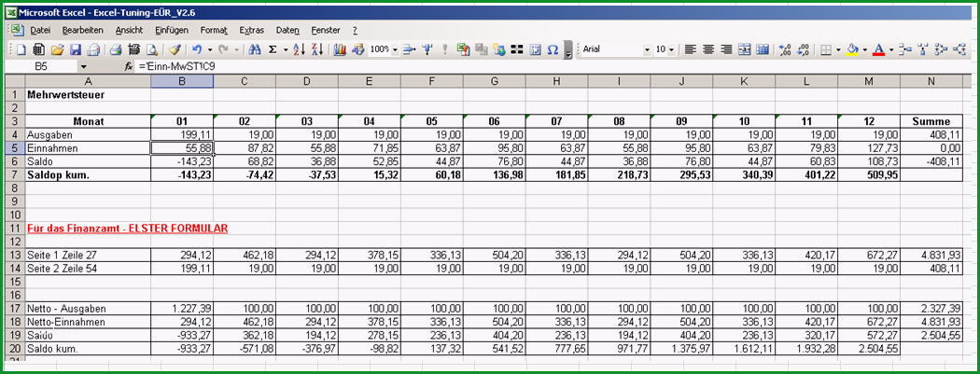Select cell with value 1.227,39

click(x=182, y=309)
